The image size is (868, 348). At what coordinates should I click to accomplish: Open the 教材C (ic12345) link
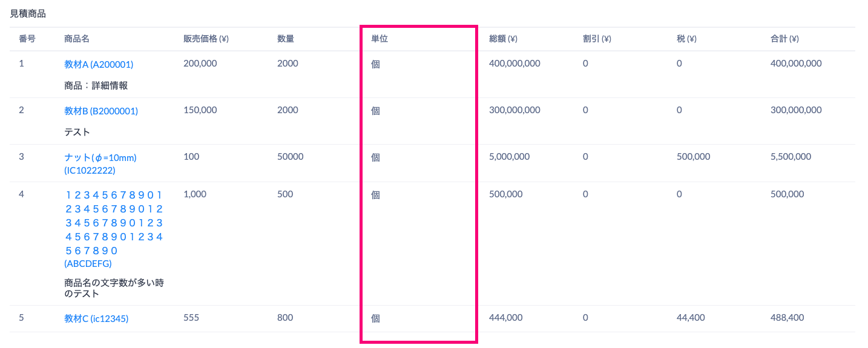[x=96, y=318]
